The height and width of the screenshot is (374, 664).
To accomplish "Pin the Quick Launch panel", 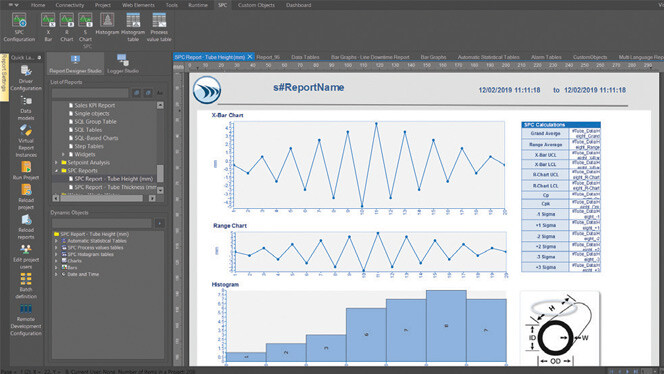I will click(39, 58).
